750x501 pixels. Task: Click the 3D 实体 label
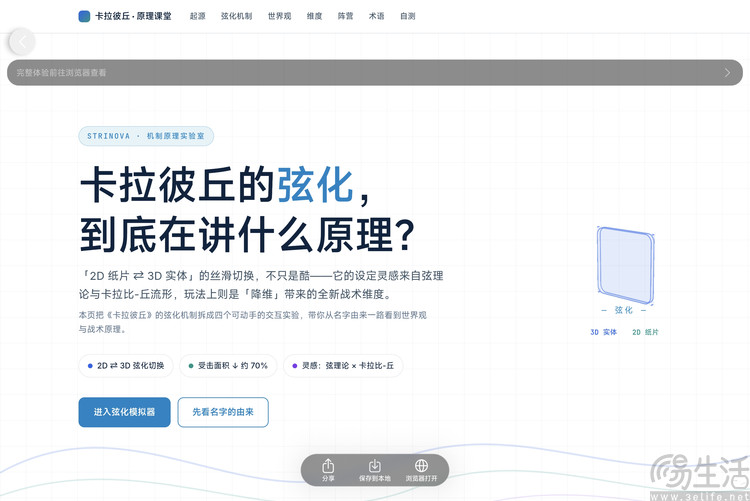(603, 332)
